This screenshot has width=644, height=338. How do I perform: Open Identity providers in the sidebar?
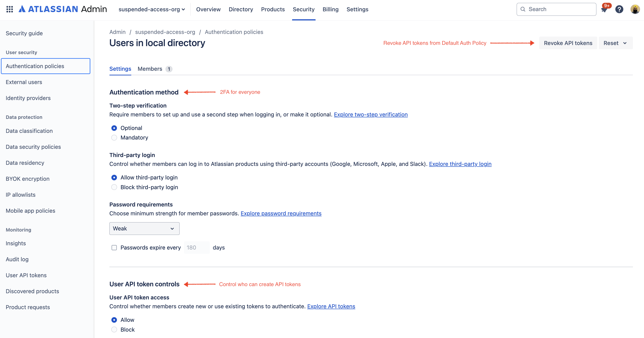coord(28,98)
